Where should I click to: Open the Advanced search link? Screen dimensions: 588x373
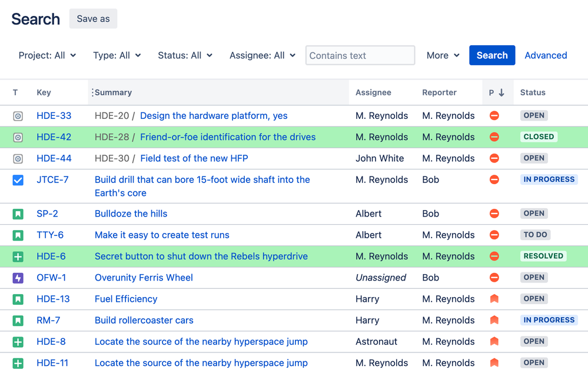coord(545,55)
